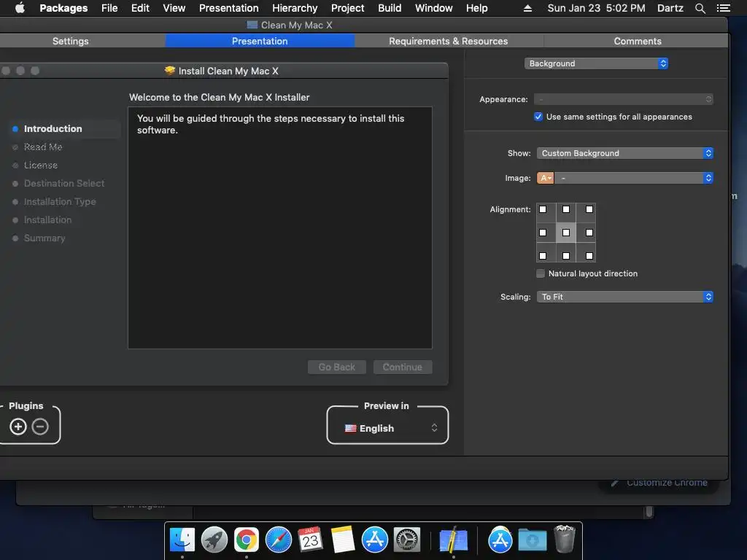Open the App Store dock icon
Viewport: 747px width, 560px height.
[x=375, y=540]
